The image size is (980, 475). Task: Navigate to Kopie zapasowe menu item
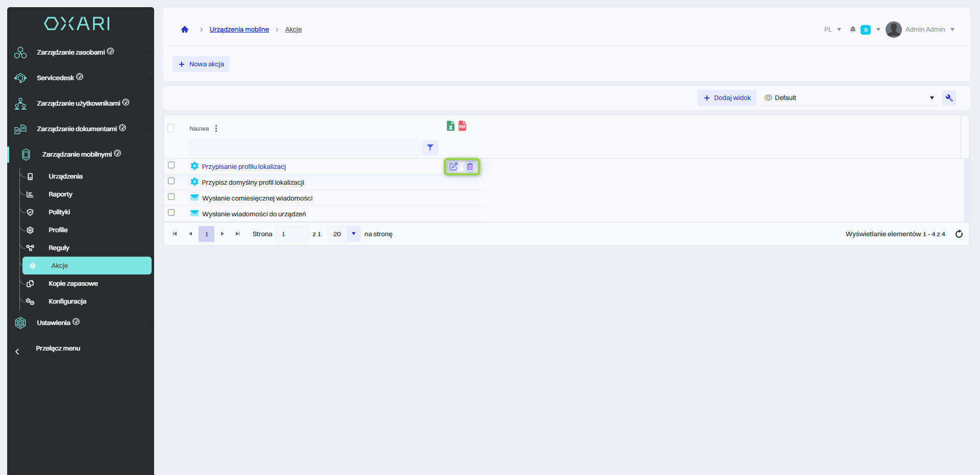pos(73,284)
